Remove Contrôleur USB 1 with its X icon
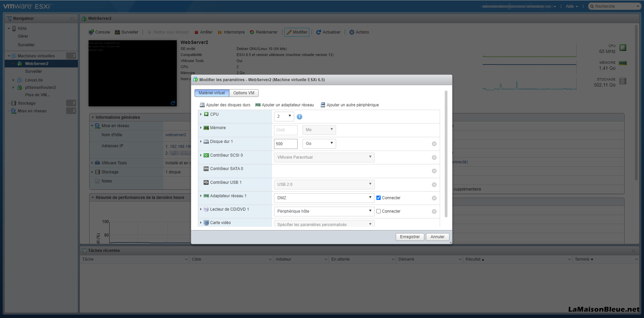 click(x=434, y=185)
